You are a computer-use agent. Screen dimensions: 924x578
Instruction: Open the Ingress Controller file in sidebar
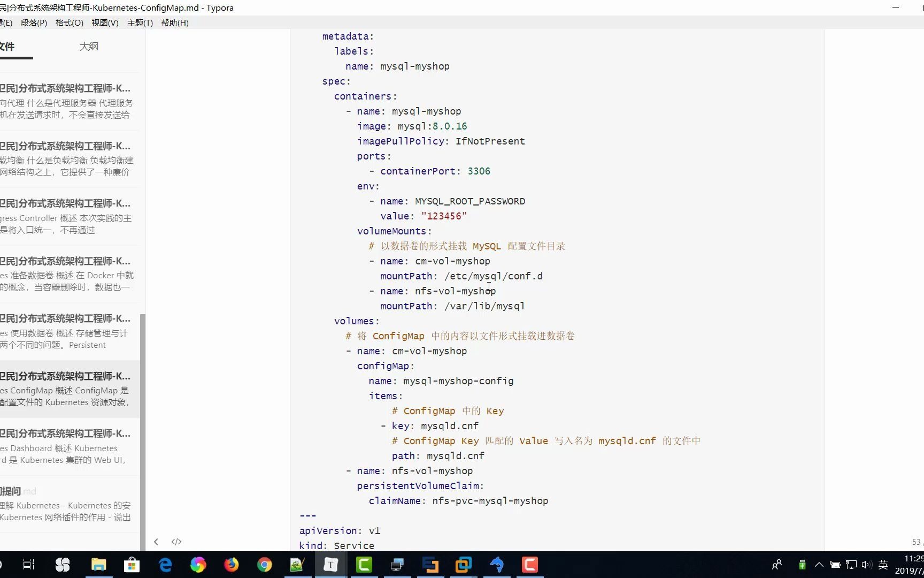pos(70,216)
